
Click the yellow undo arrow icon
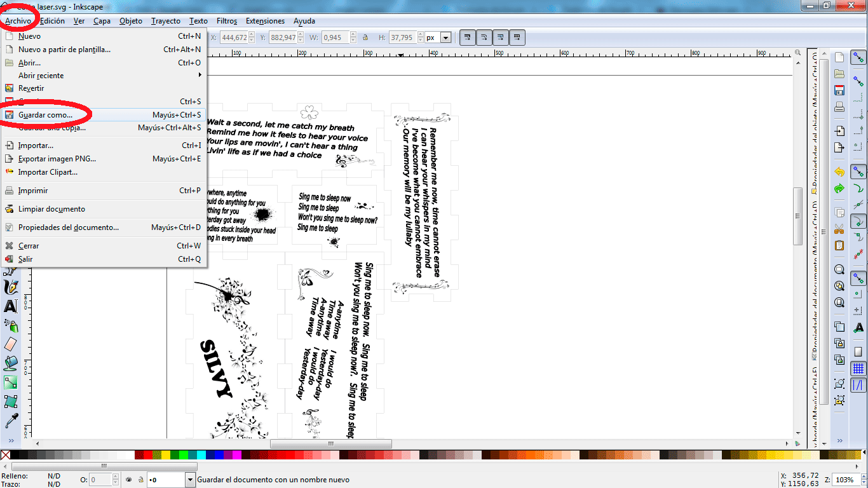click(x=839, y=172)
